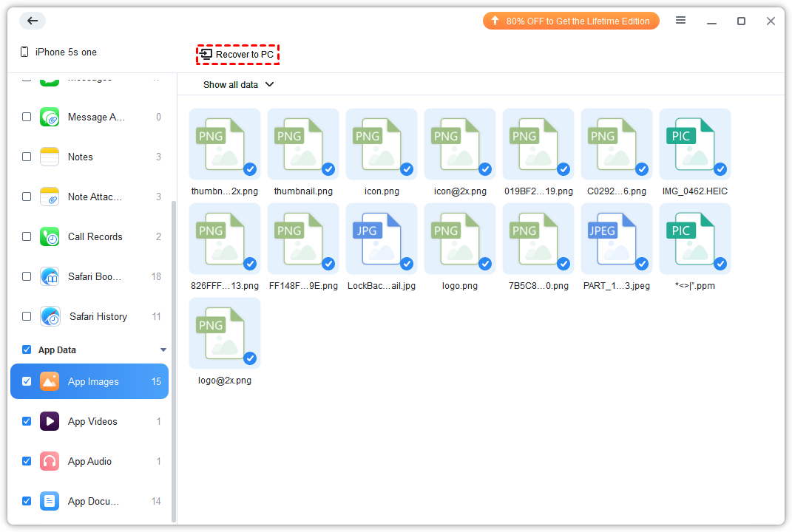
Task: Collapse the App Data section arrow
Action: point(163,350)
